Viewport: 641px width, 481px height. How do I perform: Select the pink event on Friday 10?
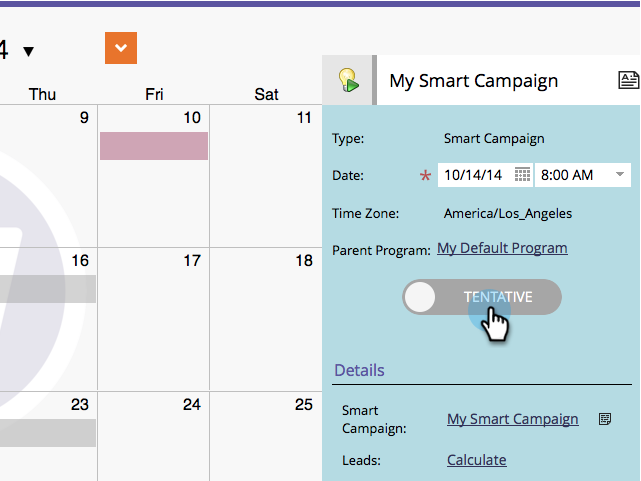(154, 146)
